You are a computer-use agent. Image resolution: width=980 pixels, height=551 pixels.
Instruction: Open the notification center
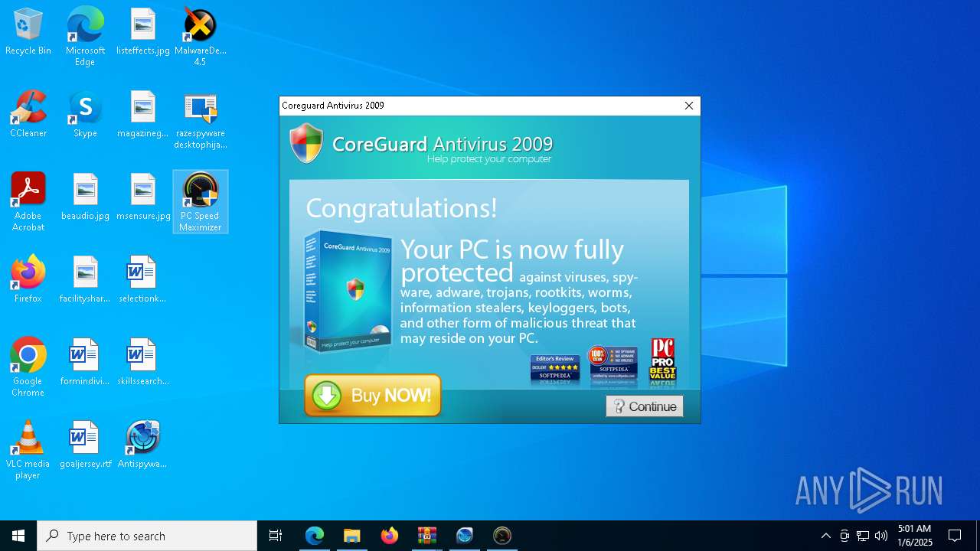tap(955, 536)
